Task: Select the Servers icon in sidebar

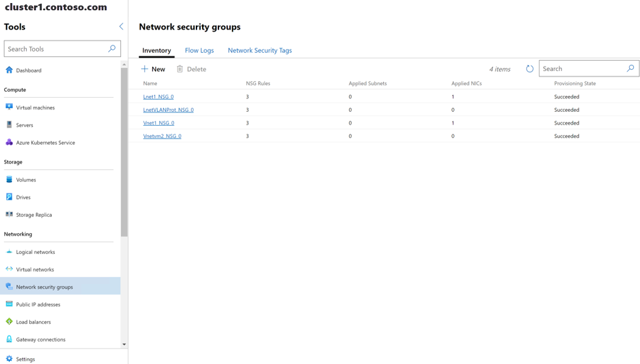Action: coord(9,125)
